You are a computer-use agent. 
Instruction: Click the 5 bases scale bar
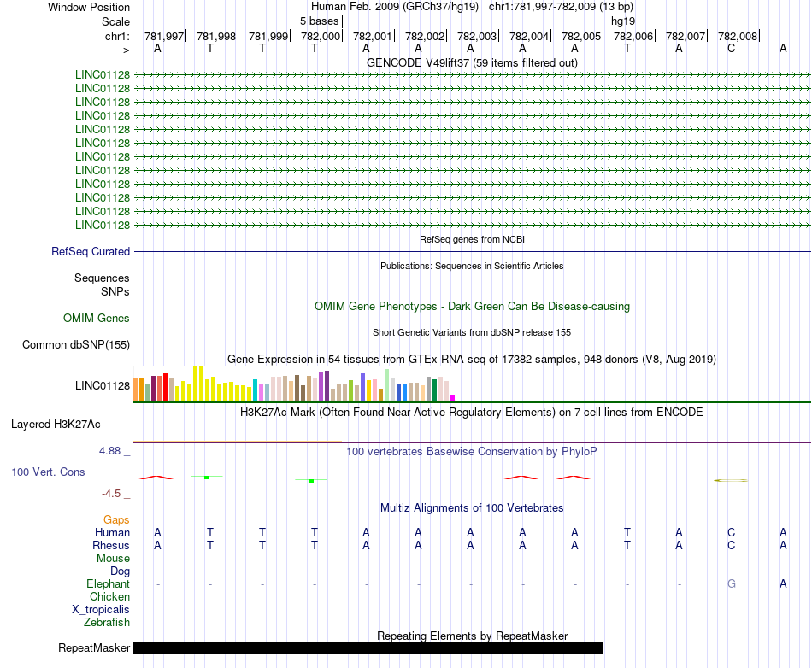pyautogui.click(x=473, y=21)
